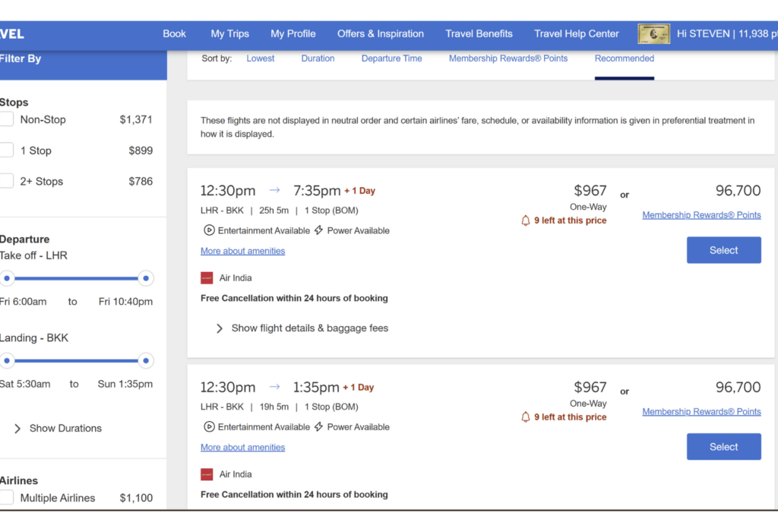Tick the Multiple Airlines checkbox
Screen dimensions: 778x532
pyautogui.click(x=6, y=498)
